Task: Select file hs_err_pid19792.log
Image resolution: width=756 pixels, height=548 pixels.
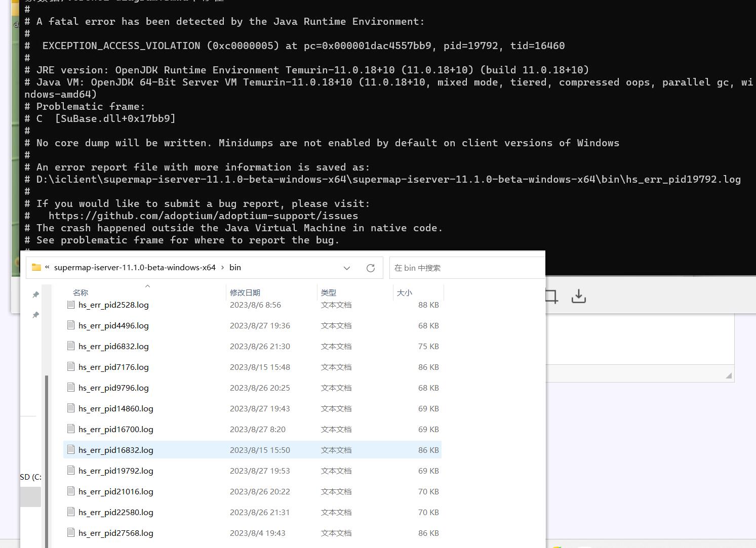Action: pyautogui.click(x=252, y=471)
